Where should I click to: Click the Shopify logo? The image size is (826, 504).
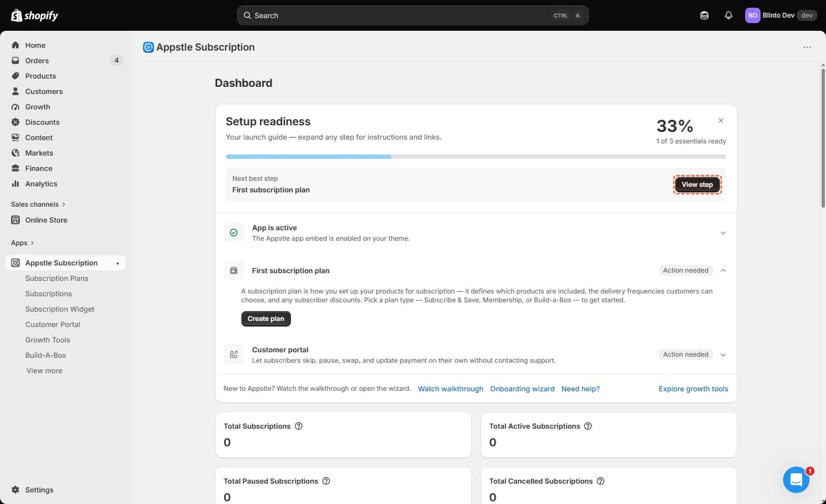coord(35,15)
